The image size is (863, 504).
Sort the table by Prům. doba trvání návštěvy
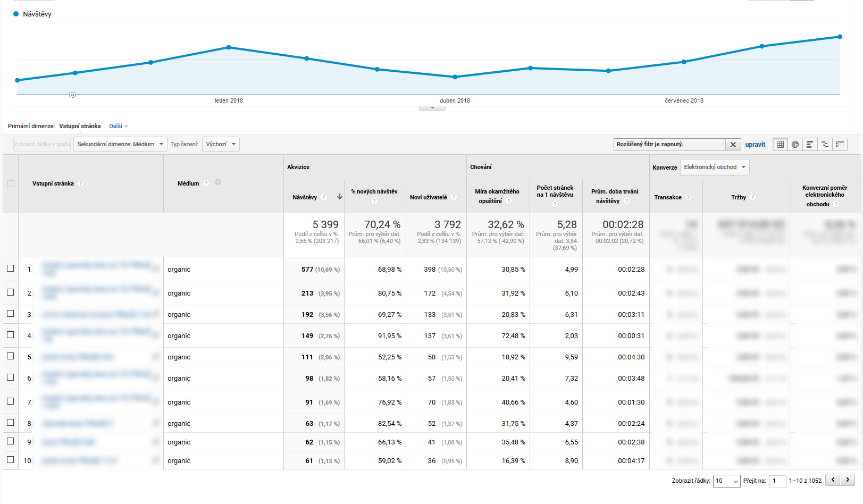coord(615,196)
